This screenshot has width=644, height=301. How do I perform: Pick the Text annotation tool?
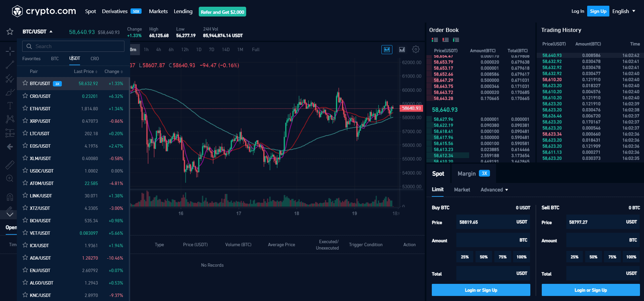click(x=10, y=106)
